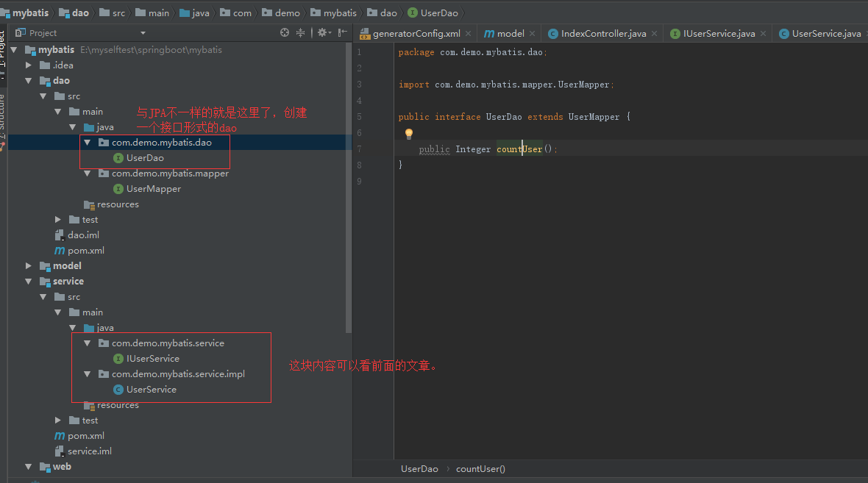Click main in the navigation breadcrumb
Image resolution: width=868 pixels, height=483 pixels.
(x=152, y=12)
